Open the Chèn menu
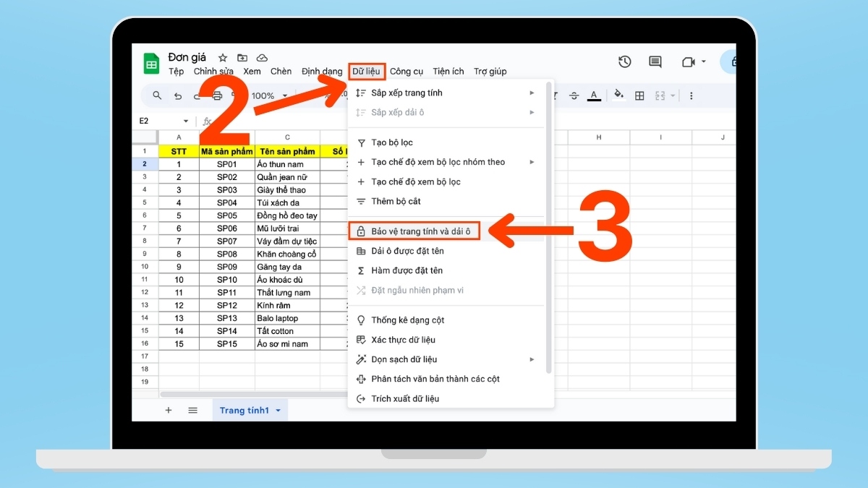The image size is (868, 488). [281, 72]
